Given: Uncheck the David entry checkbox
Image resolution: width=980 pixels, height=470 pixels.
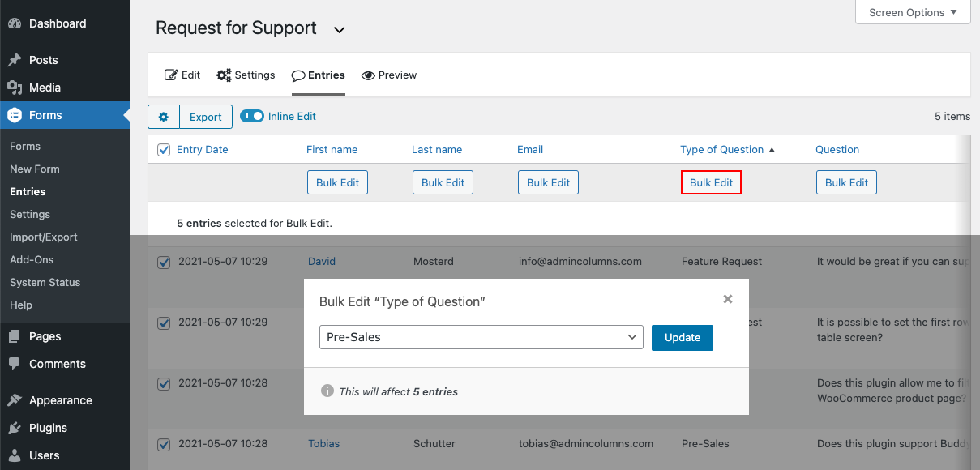Looking at the screenshot, I should 164,262.
